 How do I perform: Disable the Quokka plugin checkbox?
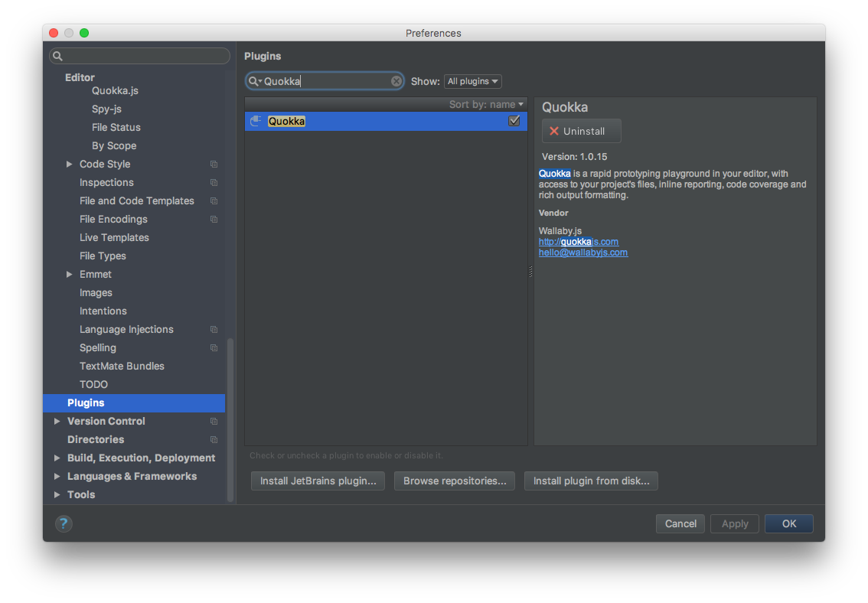pos(514,121)
